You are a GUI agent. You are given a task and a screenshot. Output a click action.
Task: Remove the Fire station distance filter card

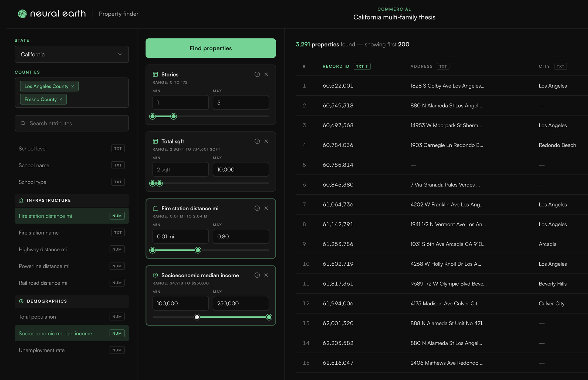pyautogui.click(x=266, y=208)
